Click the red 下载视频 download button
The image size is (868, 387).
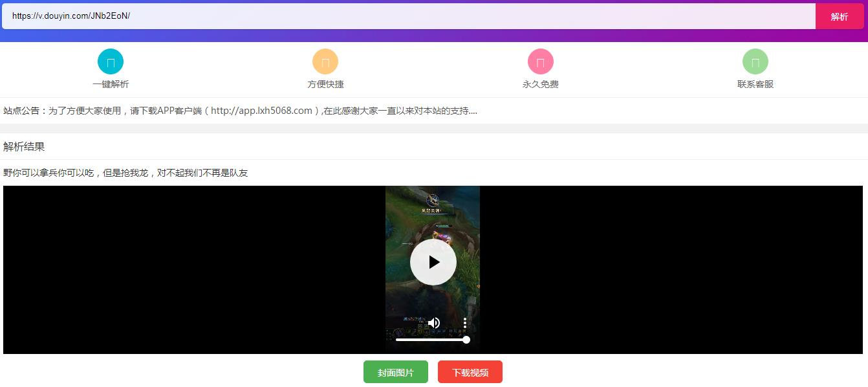470,372
